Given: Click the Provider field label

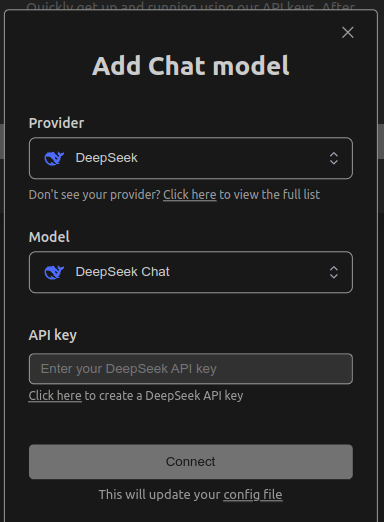Looking at the screenshot, I should point(56,123).
